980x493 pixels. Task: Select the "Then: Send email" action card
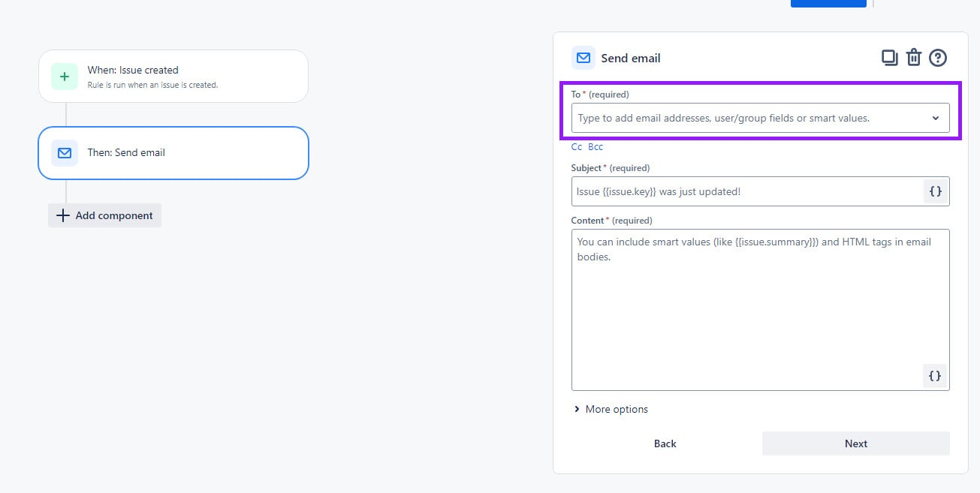tap(173, 153)
